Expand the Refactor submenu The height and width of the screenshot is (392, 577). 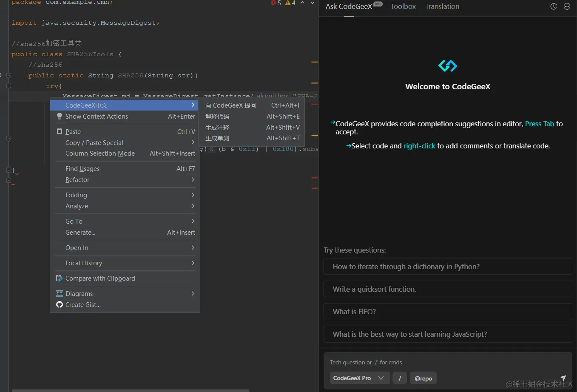[x=125, y=179]
